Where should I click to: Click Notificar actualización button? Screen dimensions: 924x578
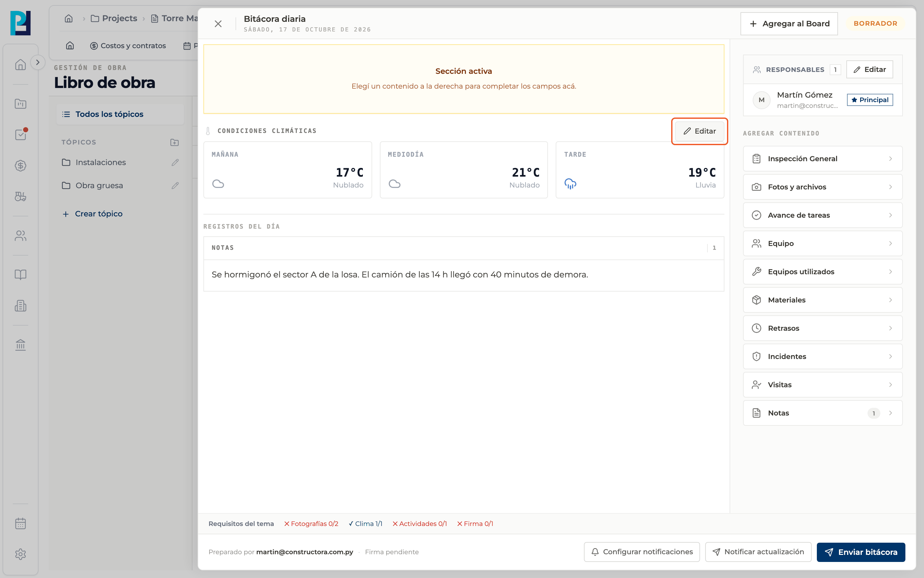[758, 552]
